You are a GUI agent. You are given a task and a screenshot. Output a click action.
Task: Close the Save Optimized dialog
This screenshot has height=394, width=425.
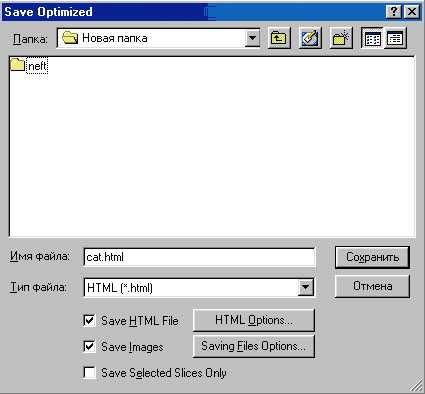(412, 12)
